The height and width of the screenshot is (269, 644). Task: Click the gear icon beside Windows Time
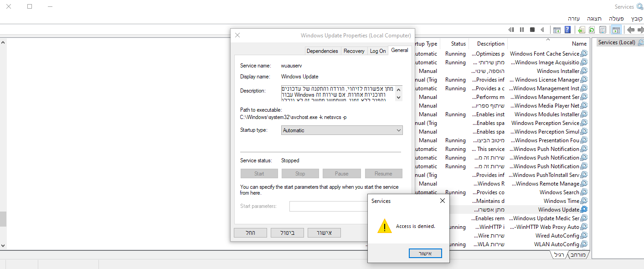tap(584, 201)
